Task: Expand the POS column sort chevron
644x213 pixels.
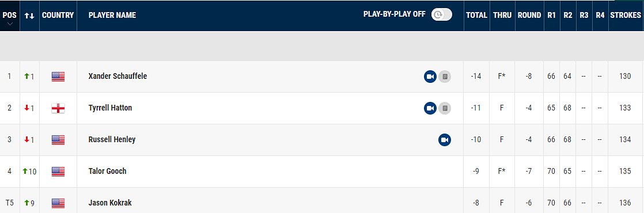Action: pyautogui.click(x=10, y=24)
